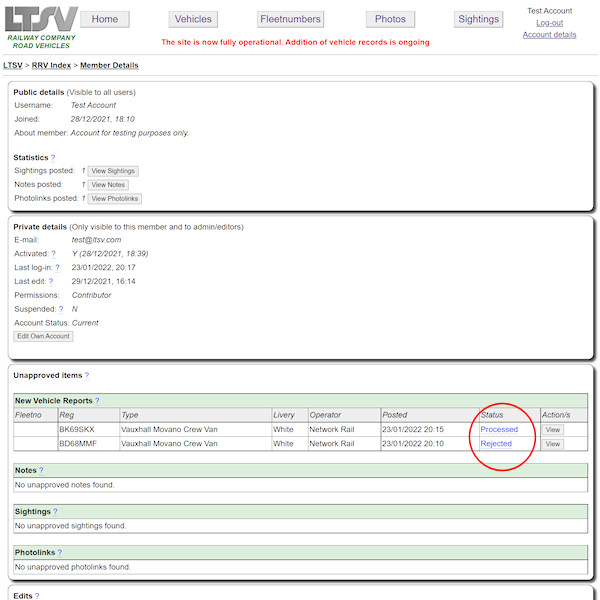
Task: Click the Edit Own Account button
Action: pyautogui.click(x=43, y=336)
